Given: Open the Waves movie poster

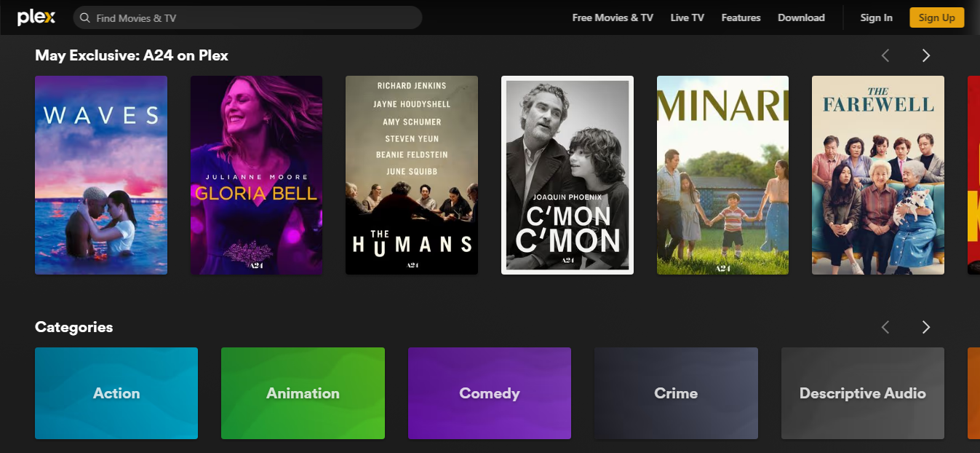Looking at the screenshot, I should [x=101, y=175].
